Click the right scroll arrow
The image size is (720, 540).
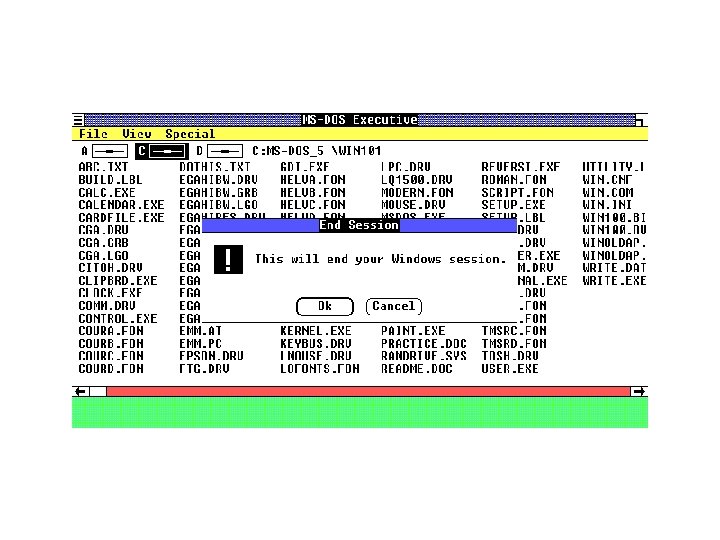[x=639, y=391]
